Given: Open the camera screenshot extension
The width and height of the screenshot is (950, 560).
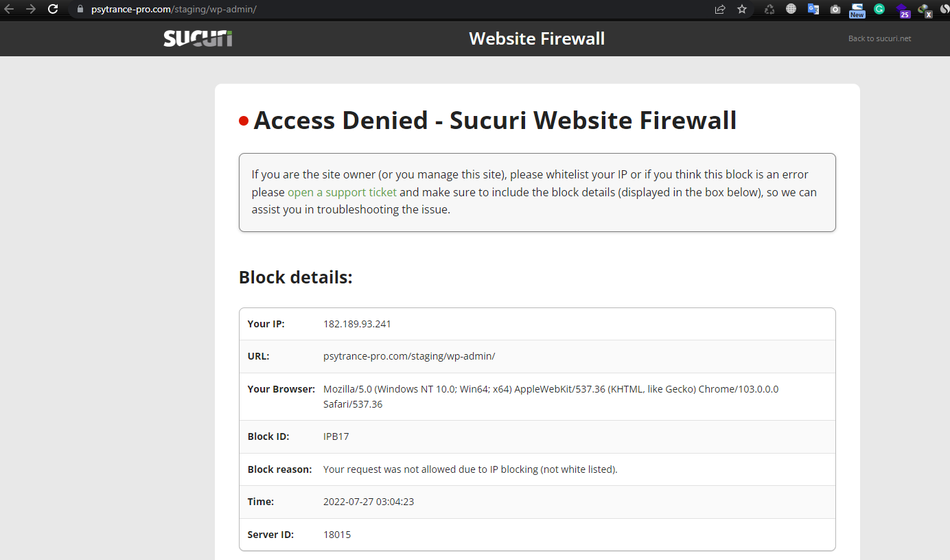Looking at the screenshot, I should [835, 10].
